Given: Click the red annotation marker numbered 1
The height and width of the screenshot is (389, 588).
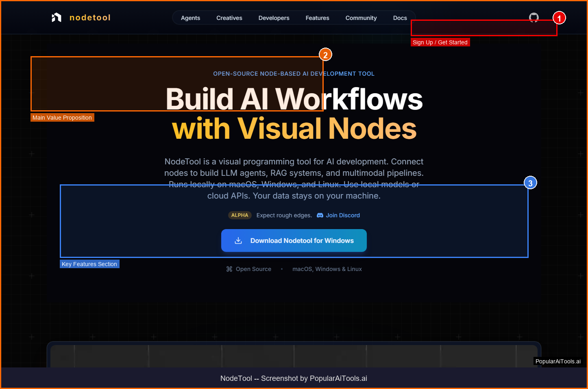Looking at the screenshot, I should coord(559,18).
